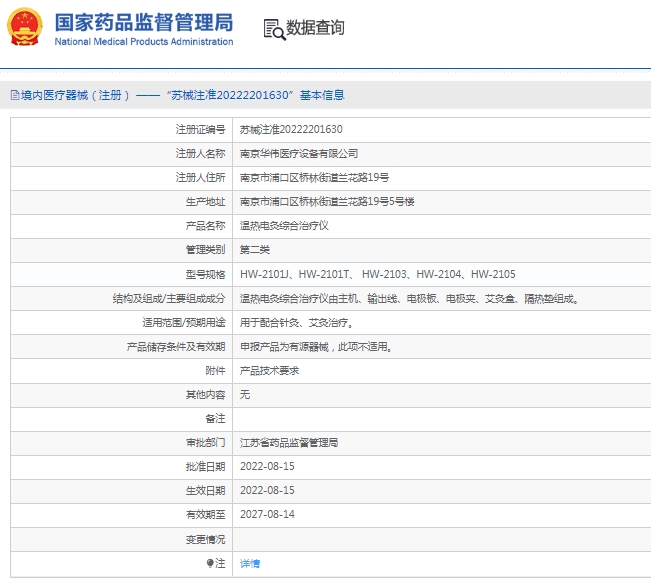The height and width of the screenshot is (585, 651).
Task: Click the 有效期至 label
Action: 206,515
